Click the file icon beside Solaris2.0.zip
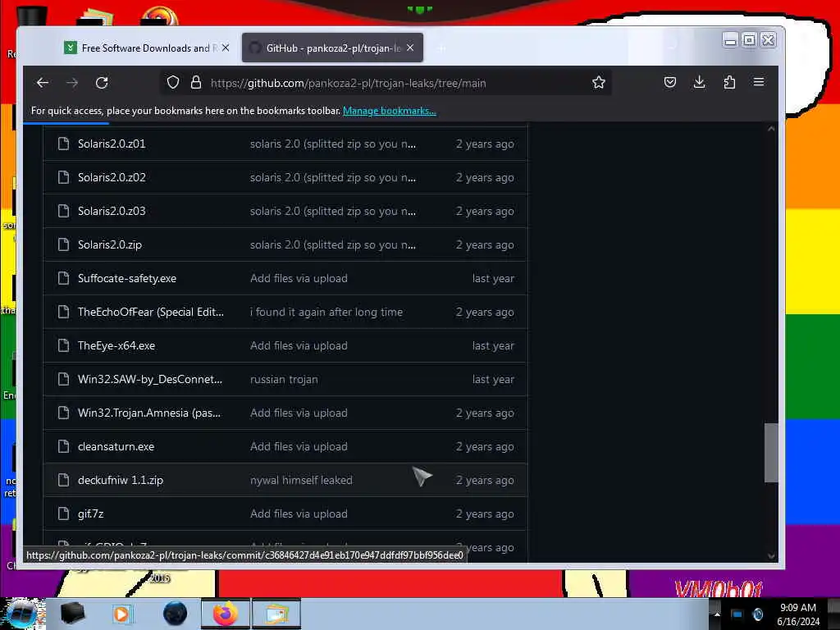This screenshot has height=630, width=840. [63, 244]
